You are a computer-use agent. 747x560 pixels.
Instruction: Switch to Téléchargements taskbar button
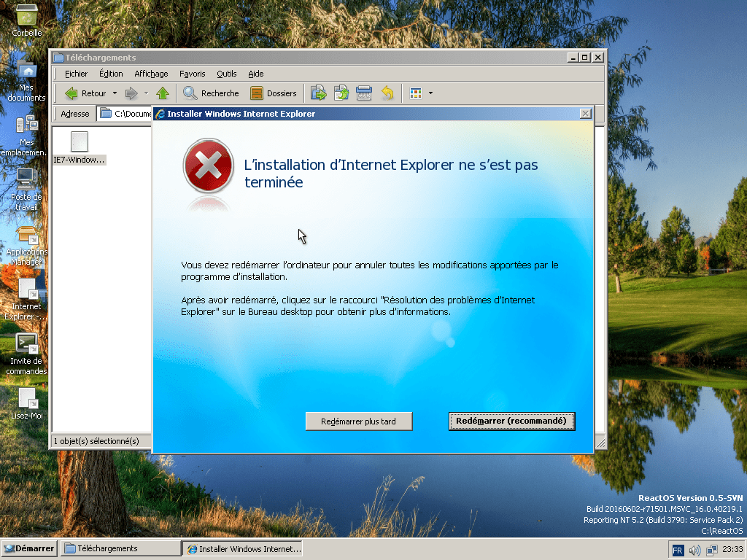122,548
